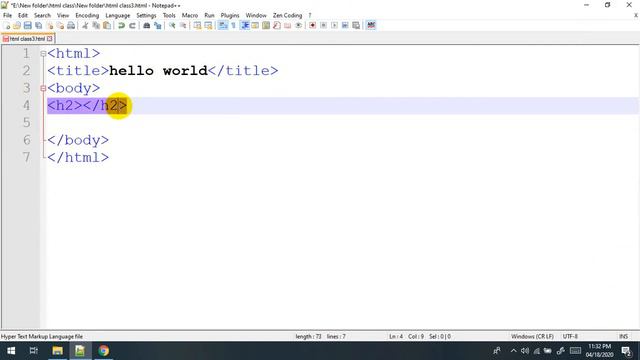Image resolution: width=640 pixels, height=360 pixels.
Task: Toggle INS insert mode in status bar
Action: (x=623, y=336)
